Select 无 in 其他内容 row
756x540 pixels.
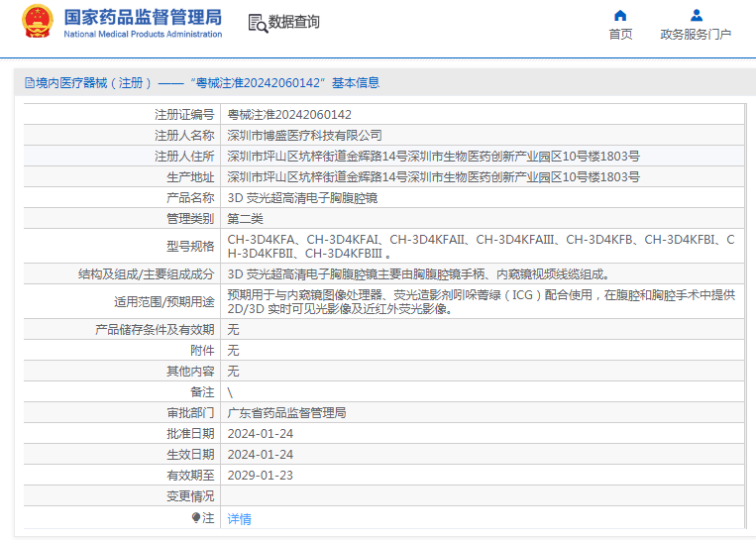(233, 371)
